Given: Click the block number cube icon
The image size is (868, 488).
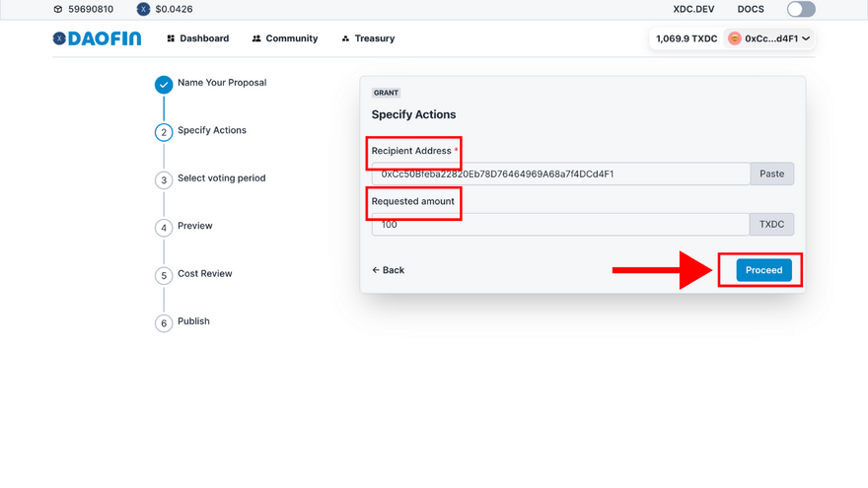Looking at the screenshot, I should (x=58, y=9).
